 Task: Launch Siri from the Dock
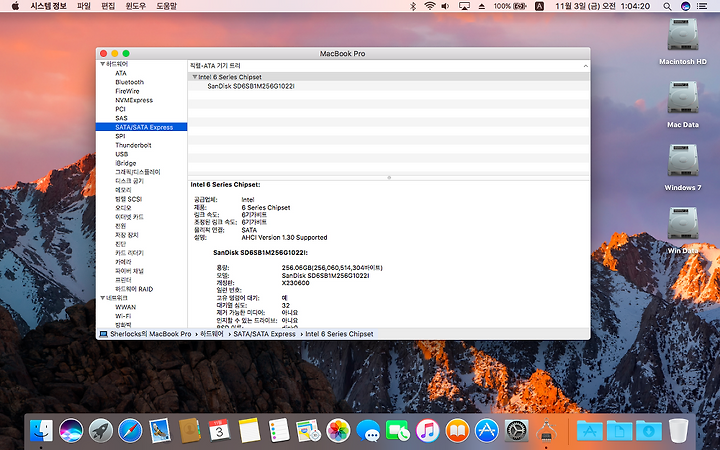tap(71, 431)
